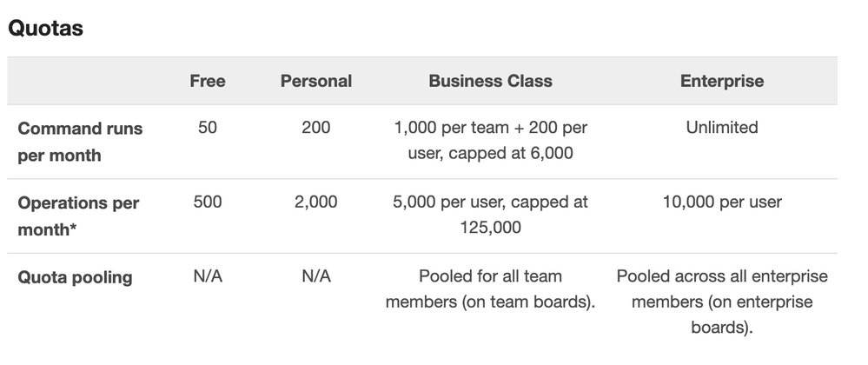Click the Business Class column header
Viewport: 868px width, 365px height.
pyautogui.click(x=490, y=81)
